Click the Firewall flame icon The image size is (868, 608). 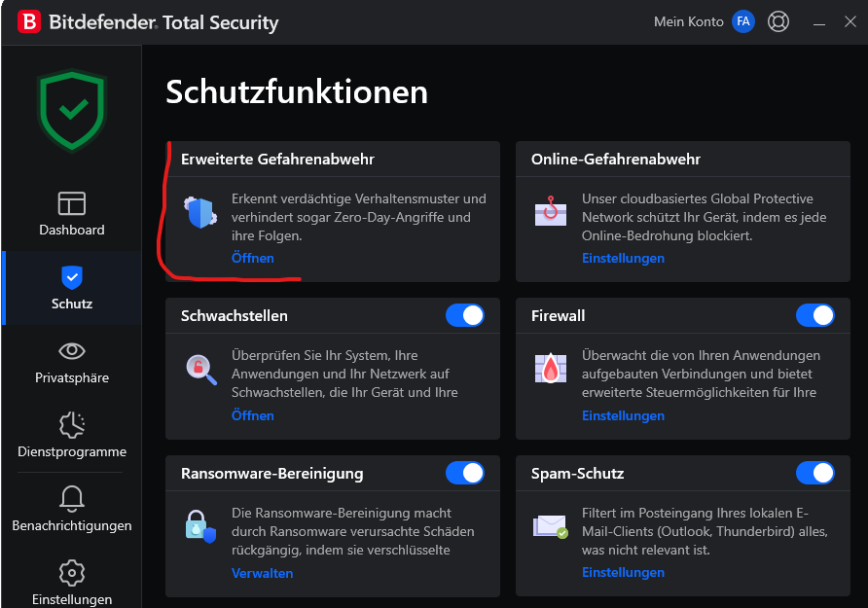(550, 368)
